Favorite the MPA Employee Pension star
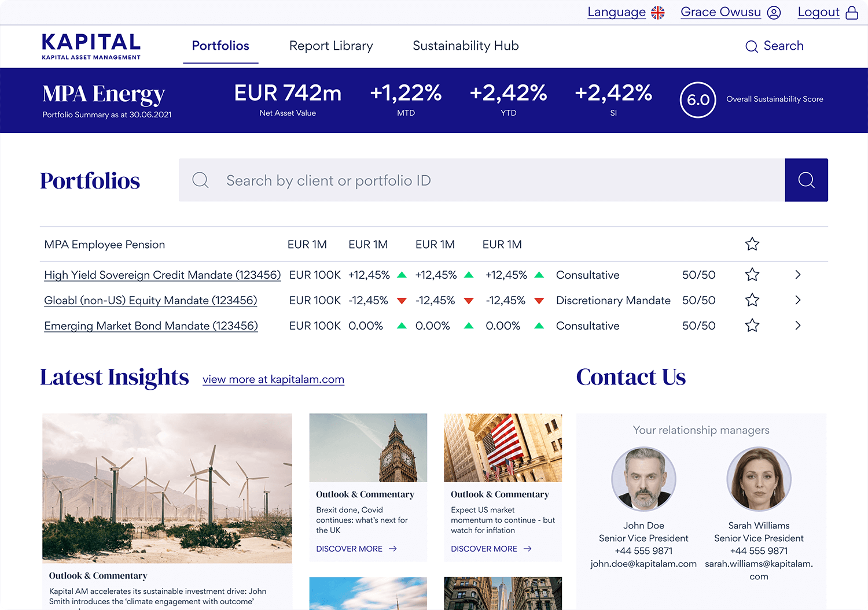This screenshot has width=868, height=610. (752, 244)
